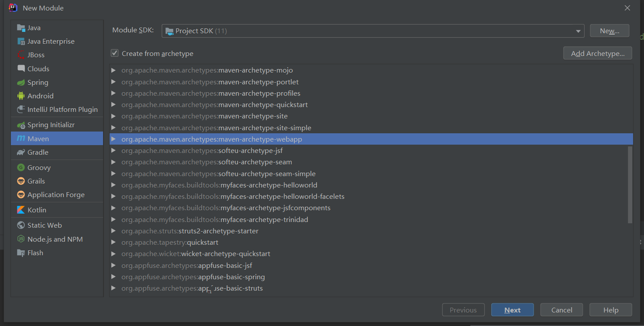
Task: Click the Grails icon
Action: click(21, 181)
